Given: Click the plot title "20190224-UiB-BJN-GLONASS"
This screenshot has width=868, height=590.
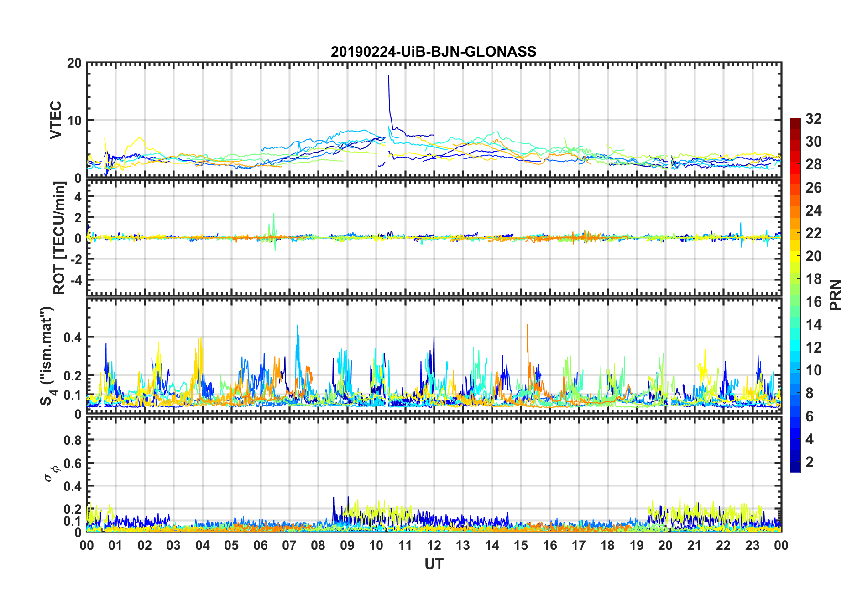Looking at the screenshot, I should click(434, 52).
